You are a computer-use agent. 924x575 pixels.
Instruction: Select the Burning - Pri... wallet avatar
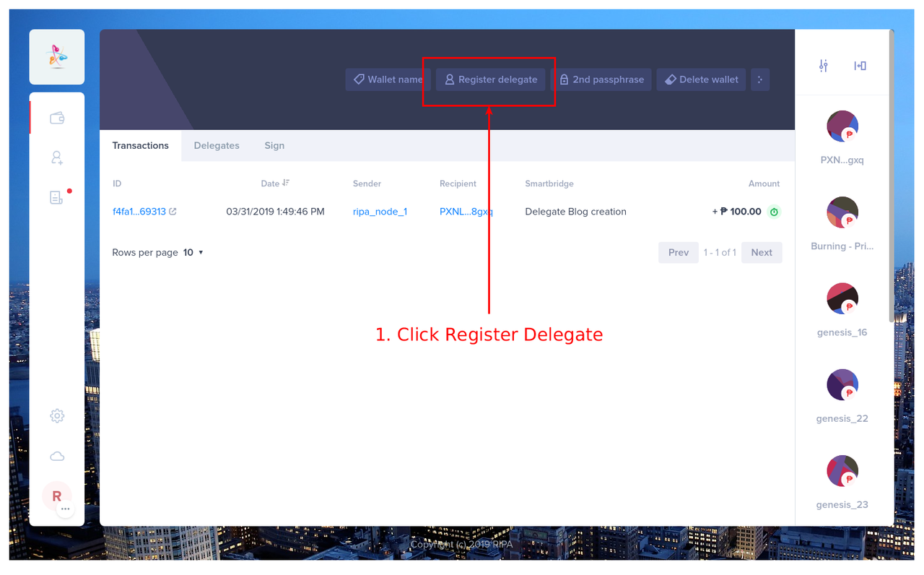coord(842,212)
